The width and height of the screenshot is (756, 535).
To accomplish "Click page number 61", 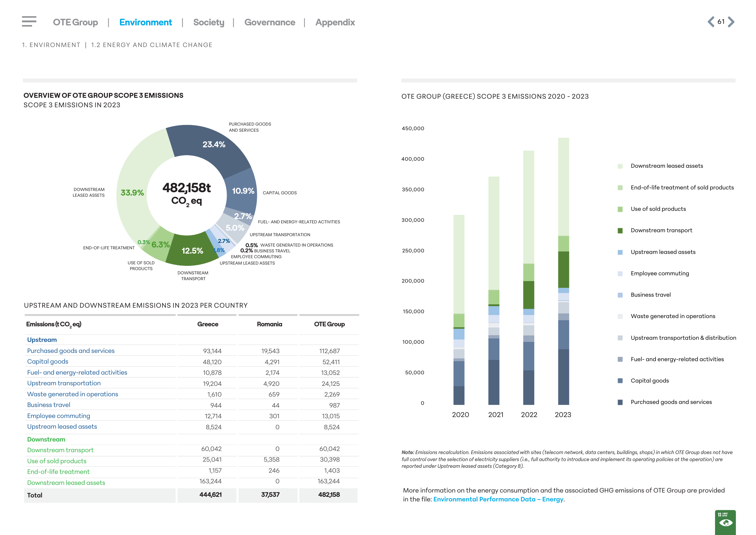I will [721, 22].
